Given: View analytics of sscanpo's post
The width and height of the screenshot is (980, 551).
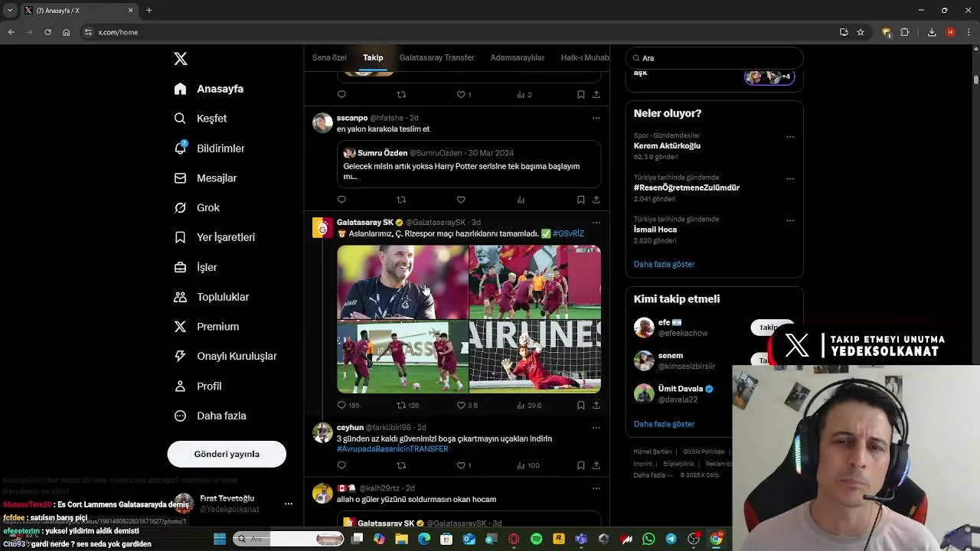Looking at the screenshot, I should (x=521, y=200).
